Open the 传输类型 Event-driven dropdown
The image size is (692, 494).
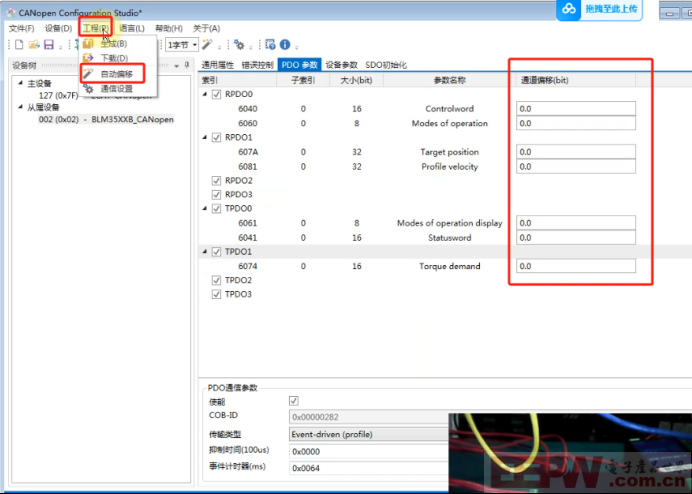coord(369,434)
